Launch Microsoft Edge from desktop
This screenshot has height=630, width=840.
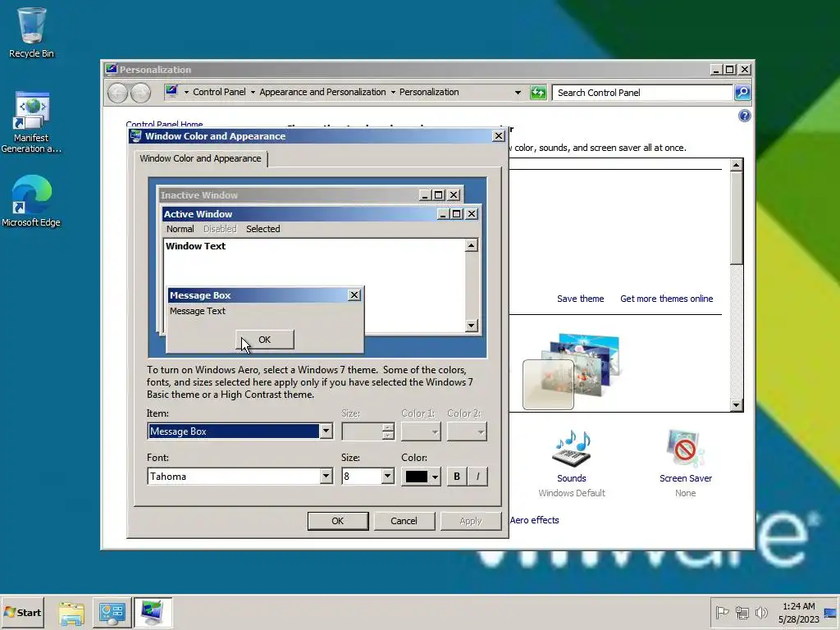coord(31,201)
